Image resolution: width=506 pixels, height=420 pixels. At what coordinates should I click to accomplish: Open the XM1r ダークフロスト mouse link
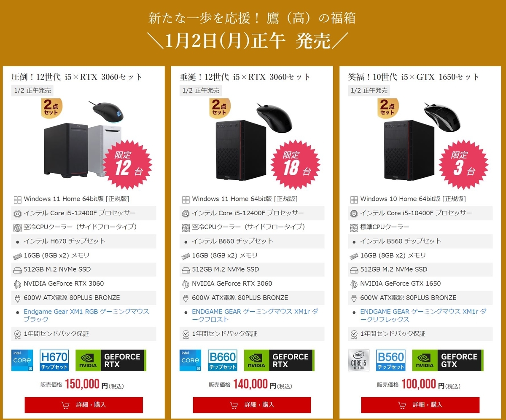coord(255,316)
